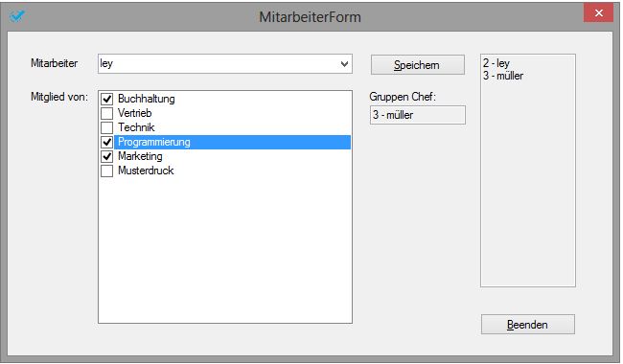Tick the Technik checkbox

point(107,127)
